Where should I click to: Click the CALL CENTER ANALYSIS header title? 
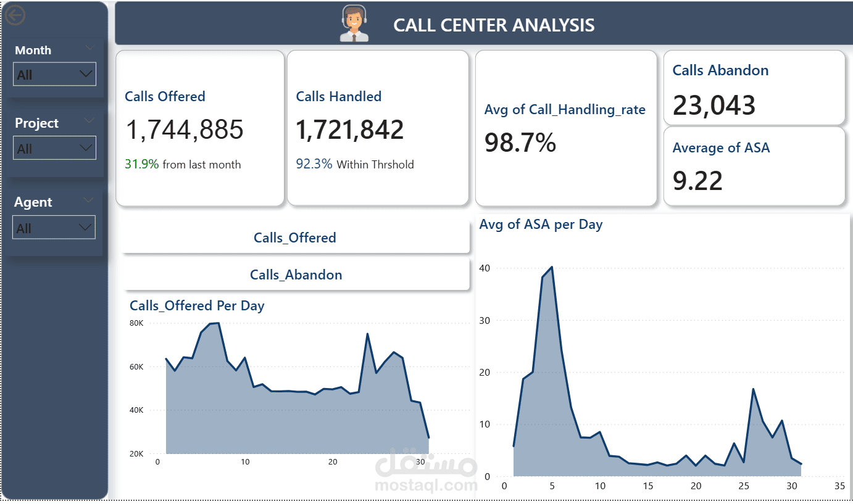click(494, 25)
